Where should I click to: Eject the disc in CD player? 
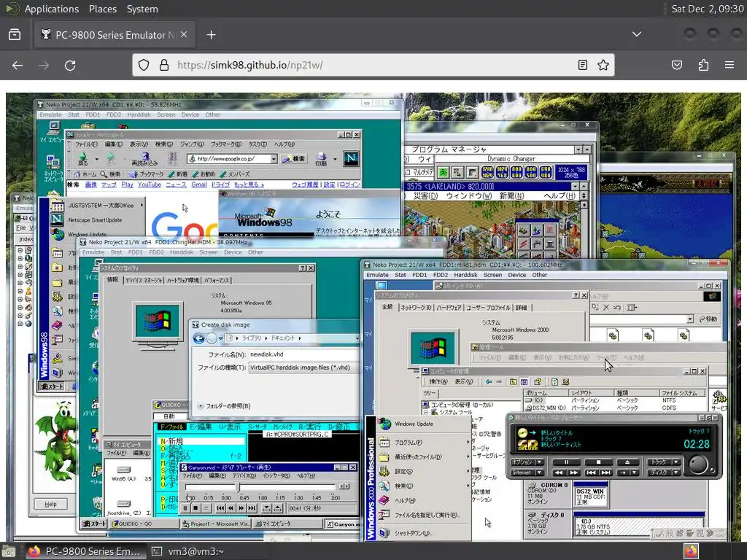(x=627, y=462)
